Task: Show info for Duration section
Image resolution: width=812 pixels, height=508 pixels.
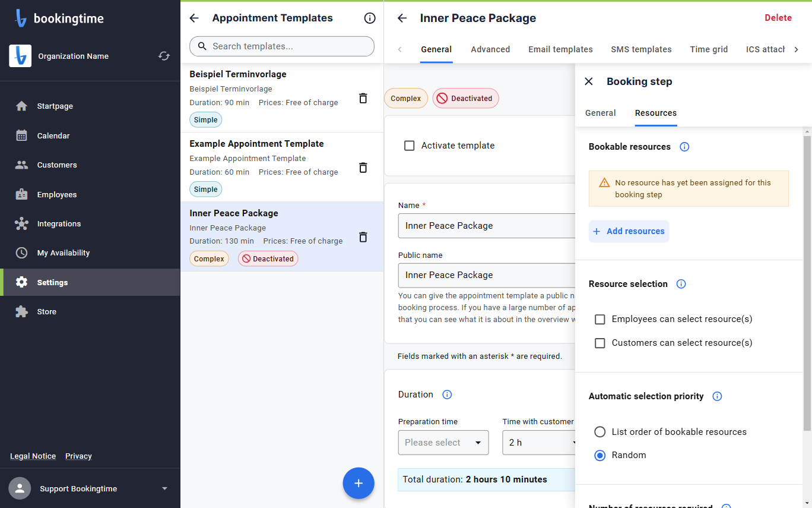Action: [448, 395]
